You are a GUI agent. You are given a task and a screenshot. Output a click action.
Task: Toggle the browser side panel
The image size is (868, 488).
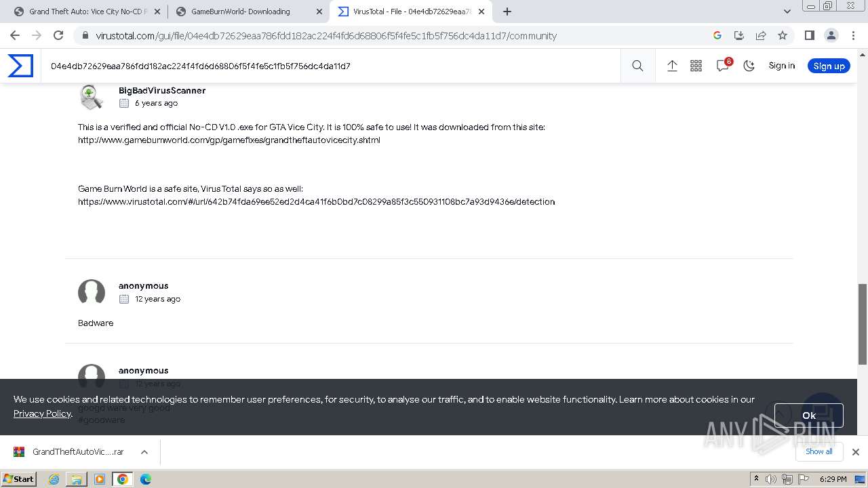(x=809, y=35)
